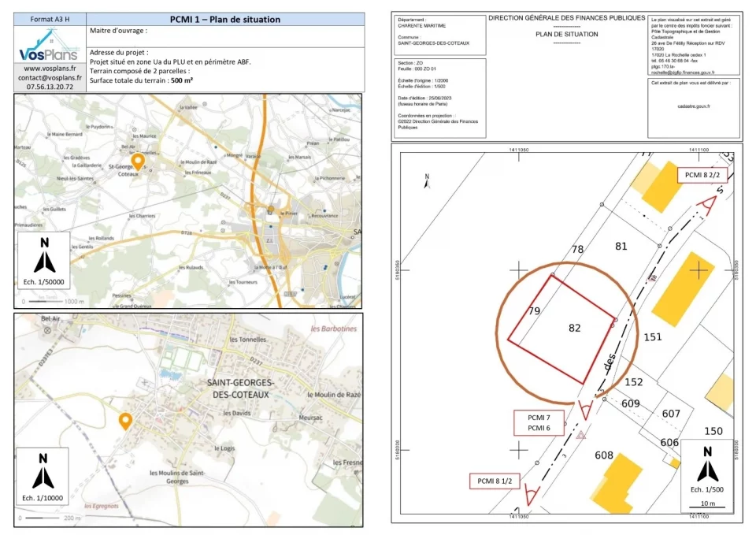Click the '200 m' scale bar
This screenshot has width=756, height=535.
pyautogui.click(x=50, y=518)
